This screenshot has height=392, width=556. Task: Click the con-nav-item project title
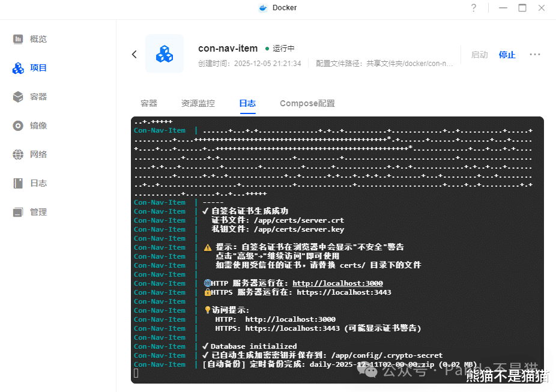228,48
